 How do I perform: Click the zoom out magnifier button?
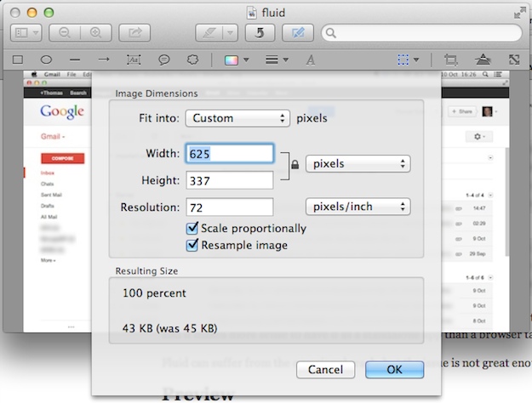pos(66,33)
